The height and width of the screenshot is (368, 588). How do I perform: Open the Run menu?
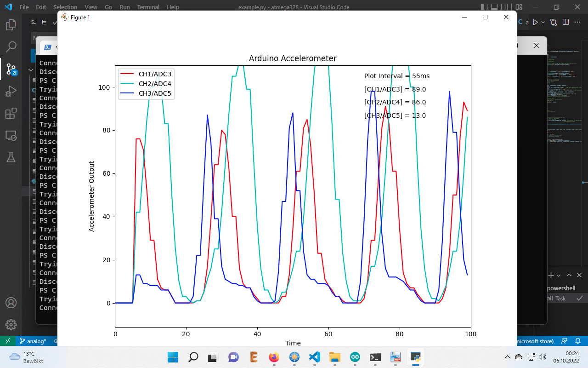click(x=124, y=7)
